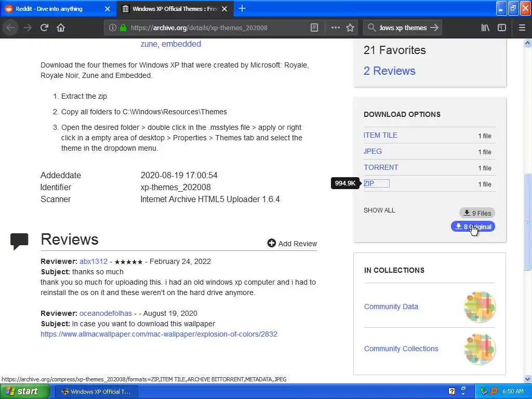Click the help question mark tray icon
This screenshot has height=399, width=532.
pos(451,392)
